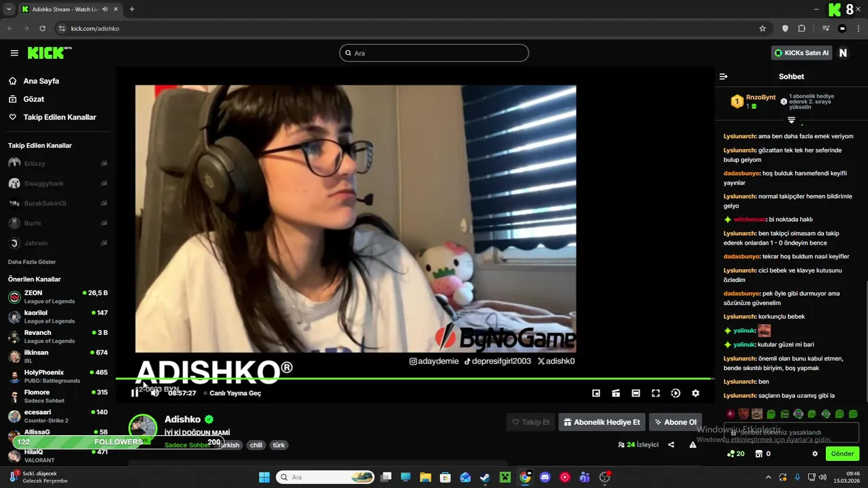Open the volume control in system tray
The height and width of the screenshot is (488, 868).
[x=823, y=477]
